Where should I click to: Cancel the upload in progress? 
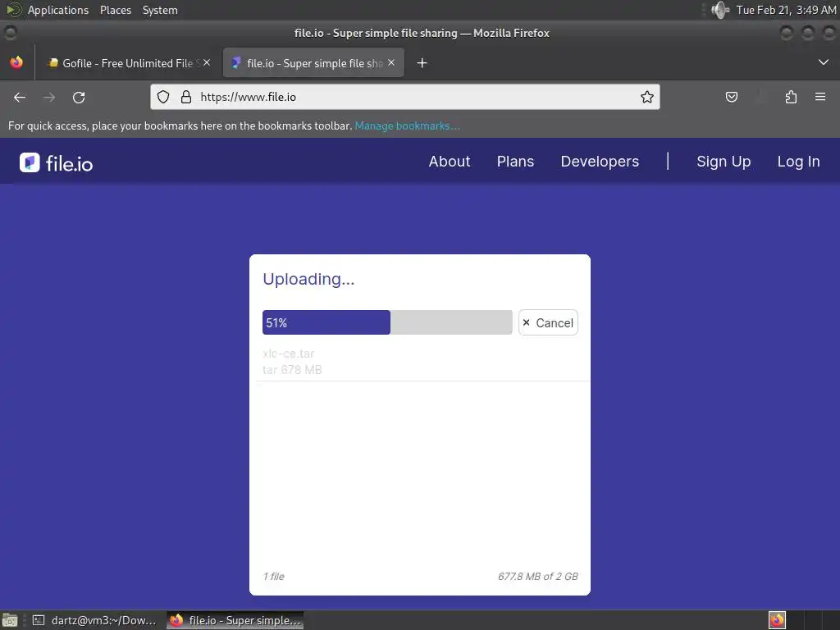[548, 322]
